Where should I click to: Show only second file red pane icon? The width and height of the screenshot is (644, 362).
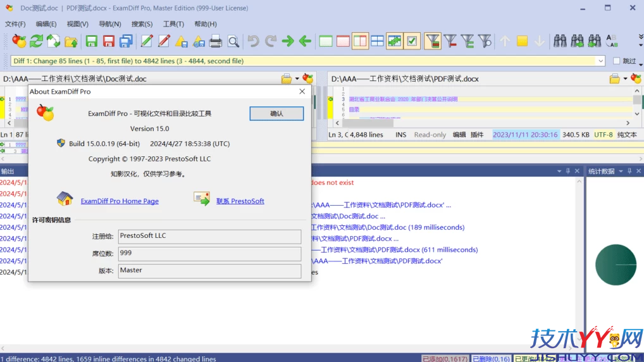click(343, 41)
